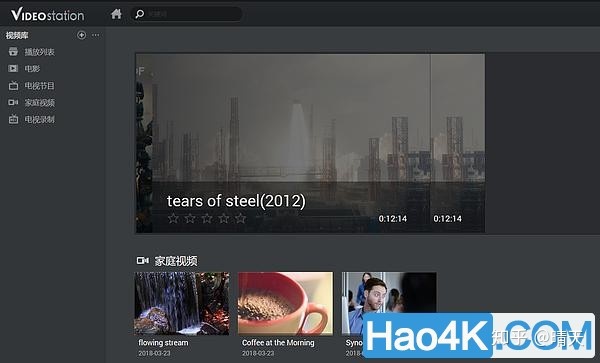600x363 pixels.
Task: Click the TV icon beside 电视节目
Action: click(13, 85)
